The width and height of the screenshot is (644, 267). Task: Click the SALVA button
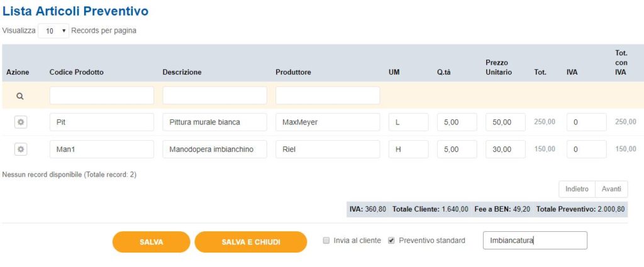point(151,242)
